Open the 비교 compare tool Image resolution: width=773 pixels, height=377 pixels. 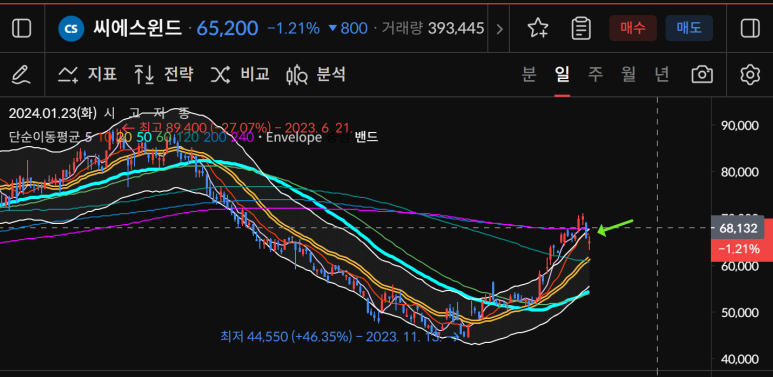tap(240, 75)
